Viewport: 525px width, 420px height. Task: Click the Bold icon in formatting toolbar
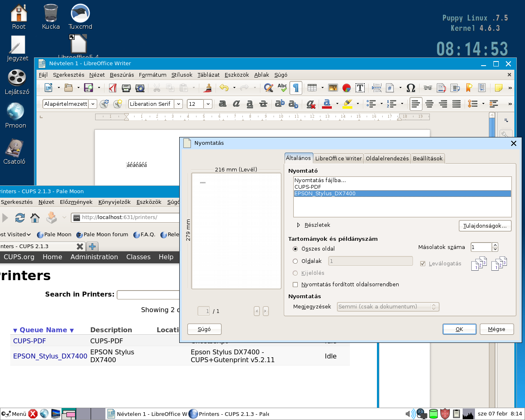[223, 104]
